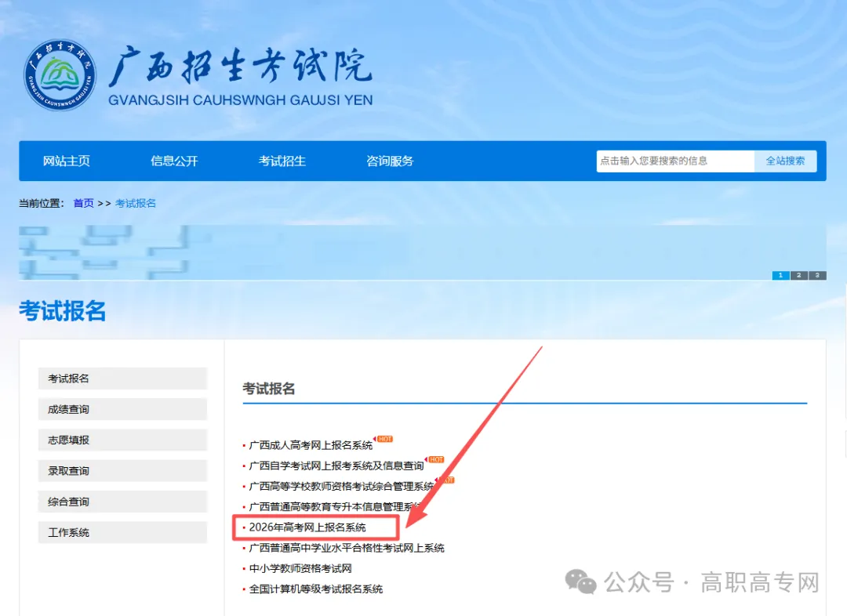
Task: Click 考试报名 in the breadcrumb
Action: point(136,203)
